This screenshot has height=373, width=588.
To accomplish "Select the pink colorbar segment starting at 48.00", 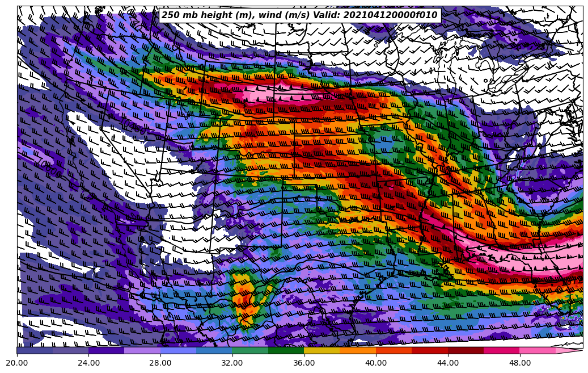I will [x=538, y=350].
